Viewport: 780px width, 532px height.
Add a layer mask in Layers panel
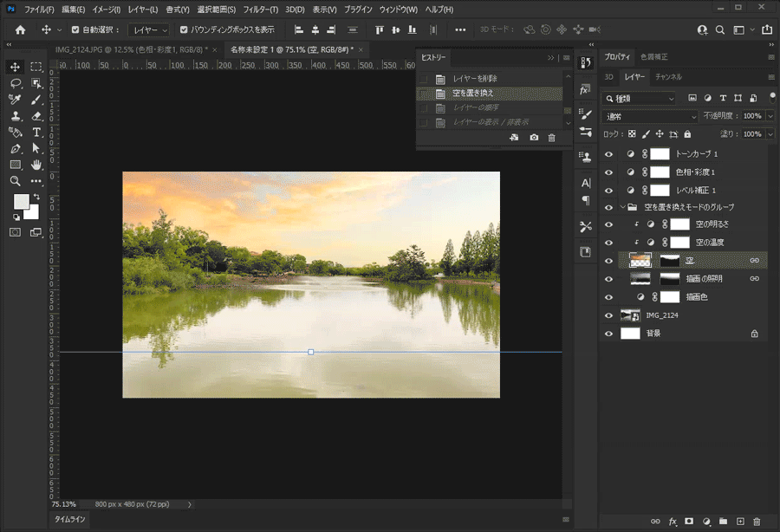pyautogui.click(x=689, y=521)
